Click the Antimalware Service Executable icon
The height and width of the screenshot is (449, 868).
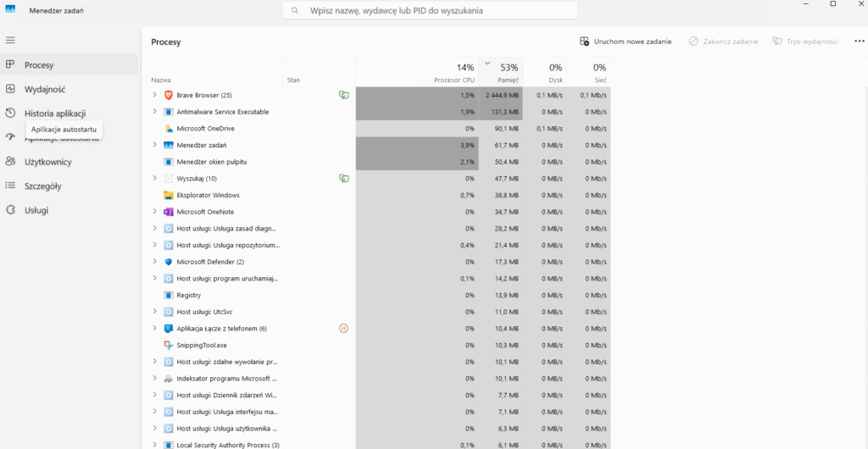[x=169, y=112]
